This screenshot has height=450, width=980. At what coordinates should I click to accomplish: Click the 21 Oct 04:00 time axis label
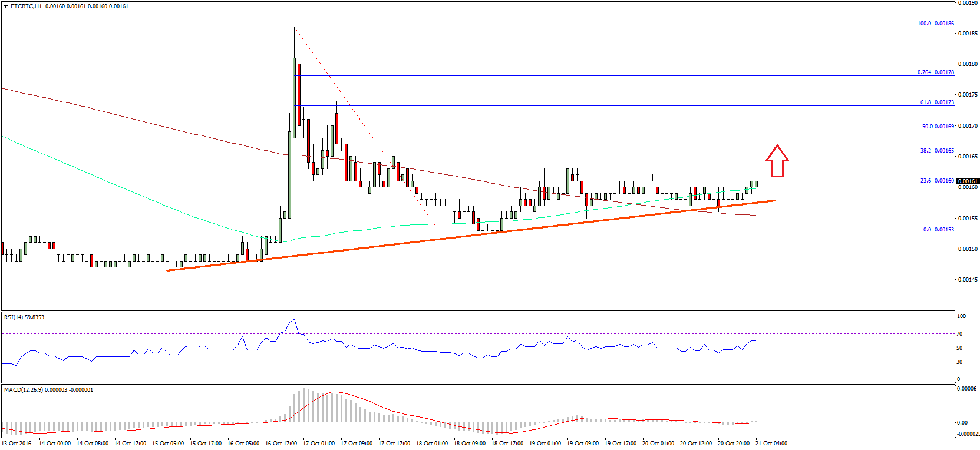click(771, 444)
